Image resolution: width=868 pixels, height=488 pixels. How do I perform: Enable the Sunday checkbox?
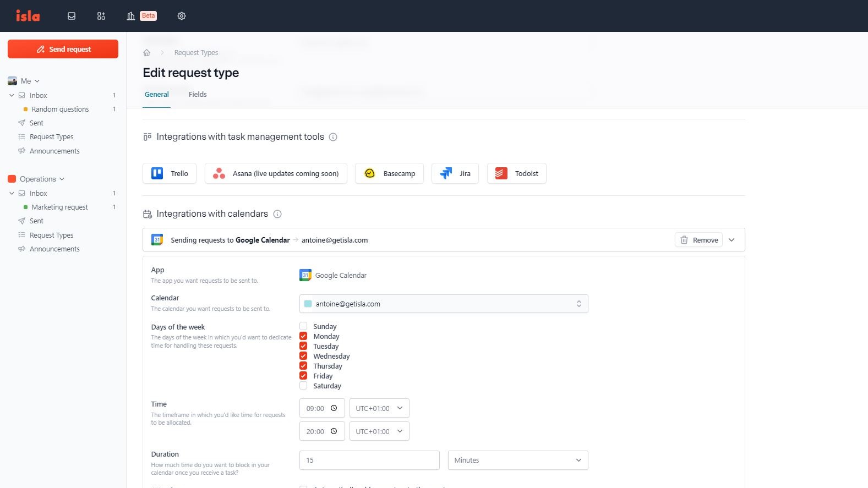pyautogui.click(x=303, y=326)
